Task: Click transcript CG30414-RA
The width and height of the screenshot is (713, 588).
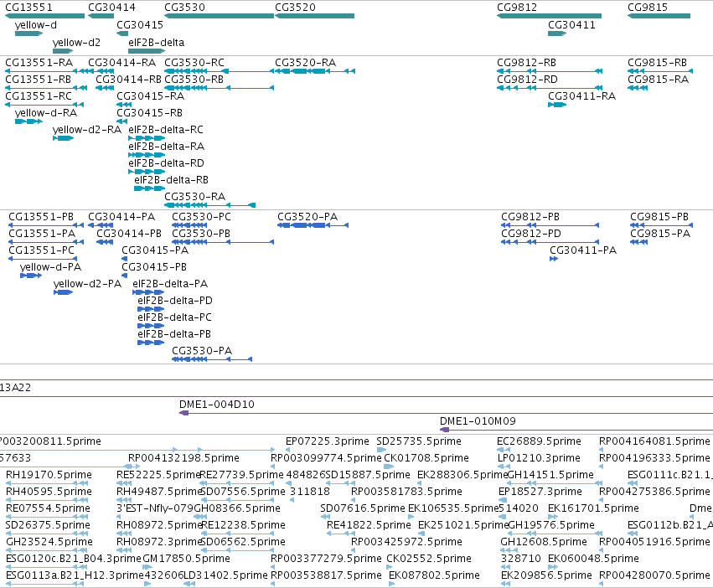Action: click(x=101, y=71)
